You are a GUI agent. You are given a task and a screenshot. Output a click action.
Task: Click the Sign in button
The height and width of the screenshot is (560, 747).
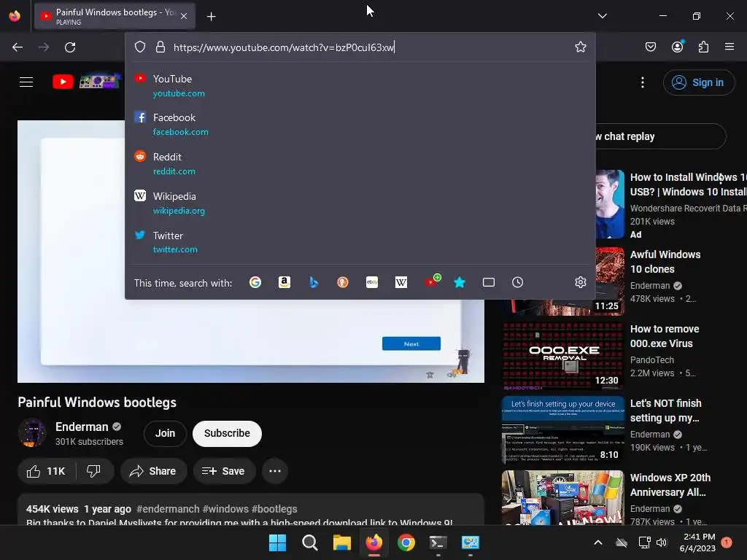(699, 82)
